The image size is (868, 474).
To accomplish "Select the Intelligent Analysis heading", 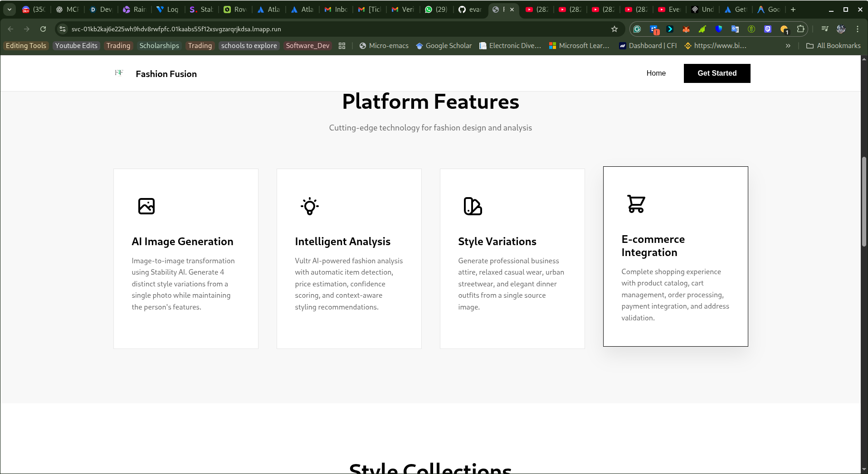I will pos(342,242).
